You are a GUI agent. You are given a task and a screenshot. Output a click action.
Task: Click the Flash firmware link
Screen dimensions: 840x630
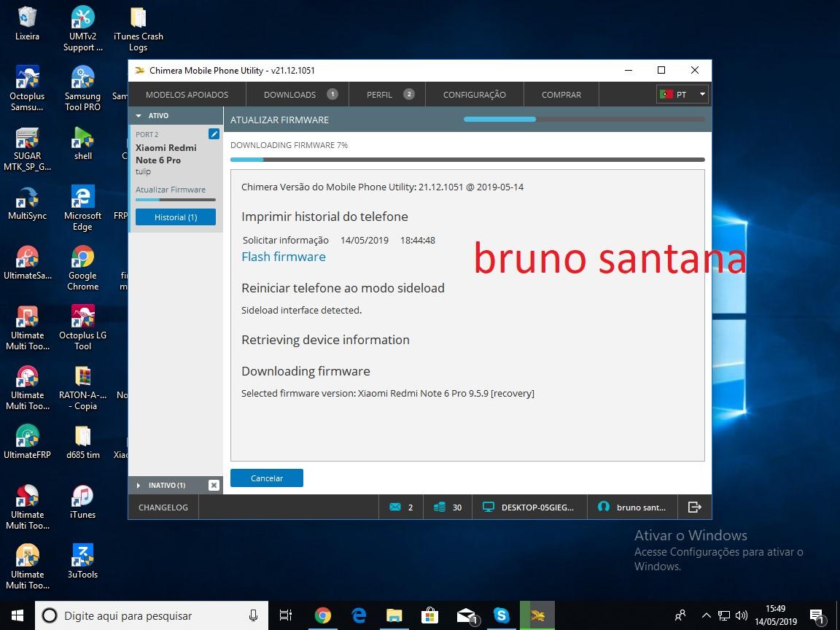284,257
